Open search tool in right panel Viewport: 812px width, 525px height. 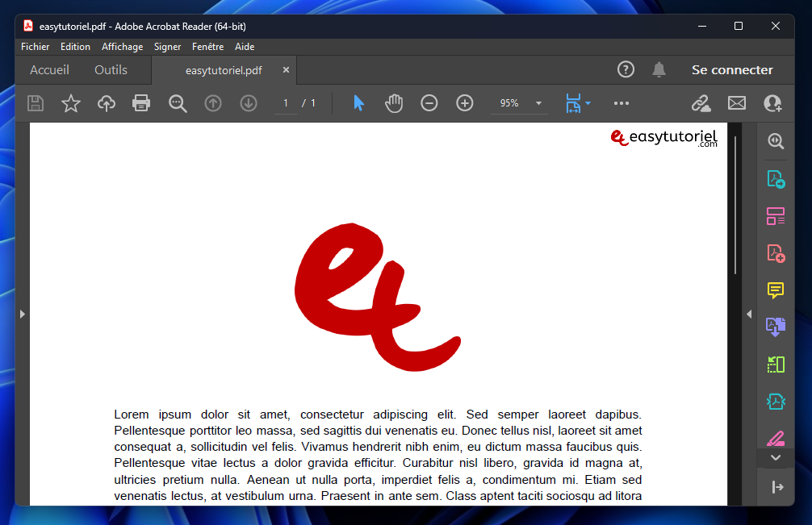(775, 141)
